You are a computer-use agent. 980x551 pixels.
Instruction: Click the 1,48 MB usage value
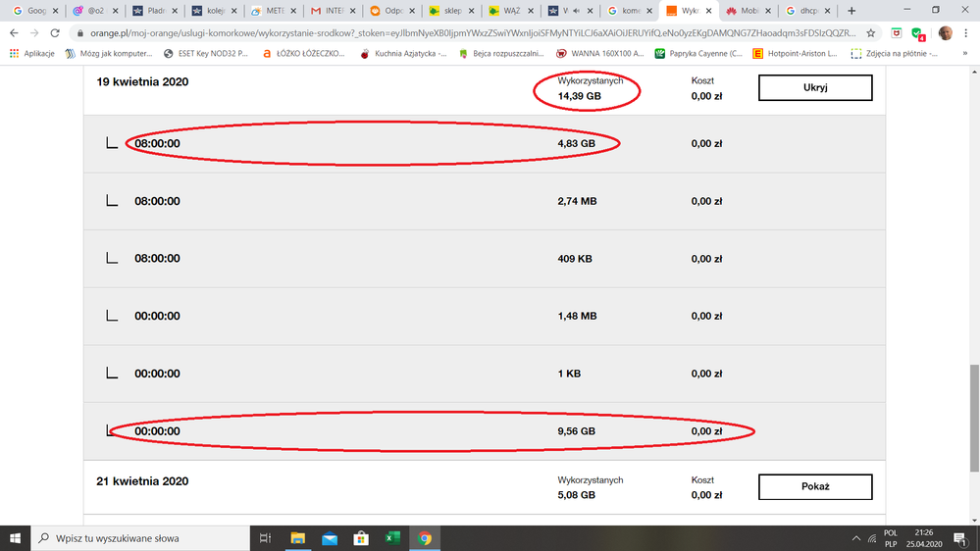pyautogui.click(x=577, y=316)
